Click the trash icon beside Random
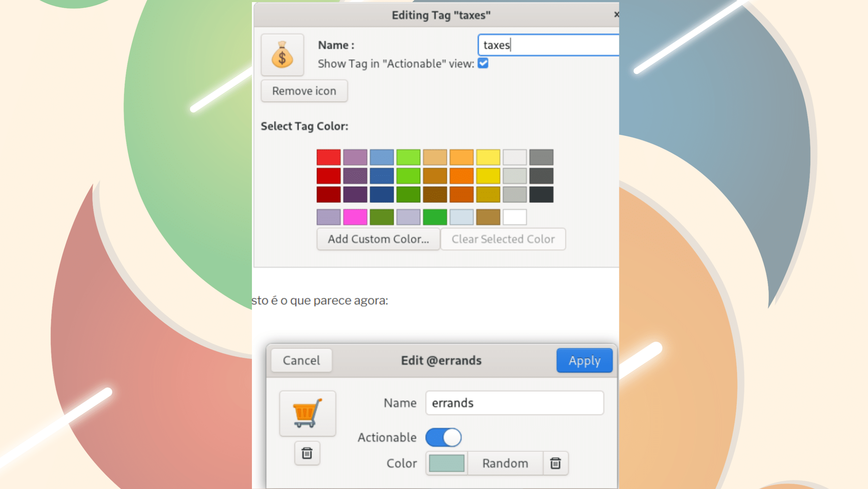Viewport: 868px width, 489px height. (555, 463)
